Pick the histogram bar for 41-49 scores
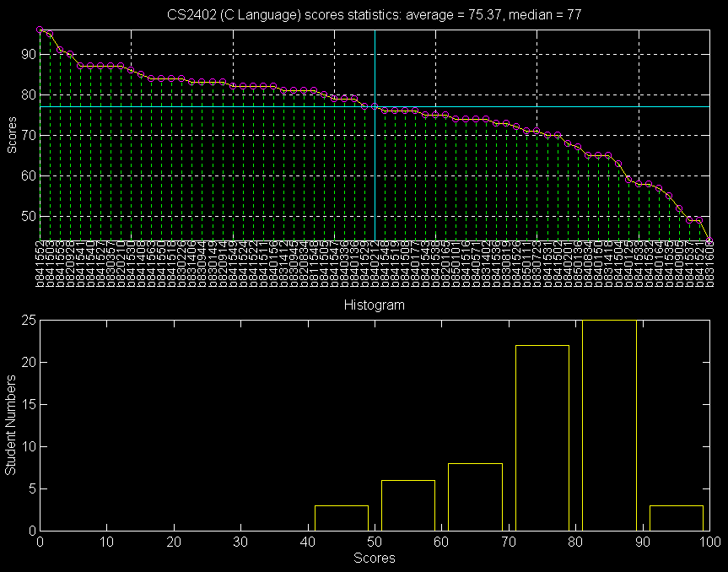This screenshot has height=572, width=728. click(342, 518)
